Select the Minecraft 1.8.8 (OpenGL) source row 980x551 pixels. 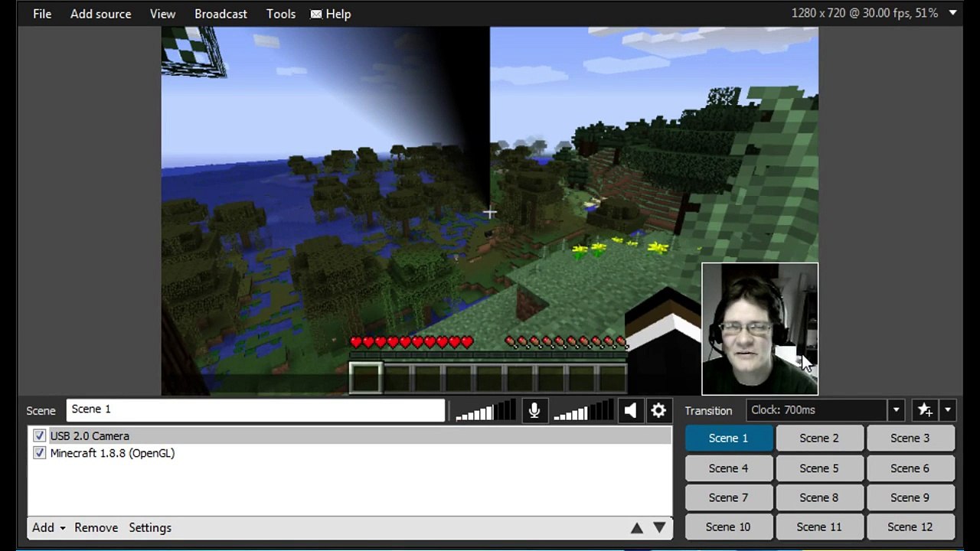350,453
